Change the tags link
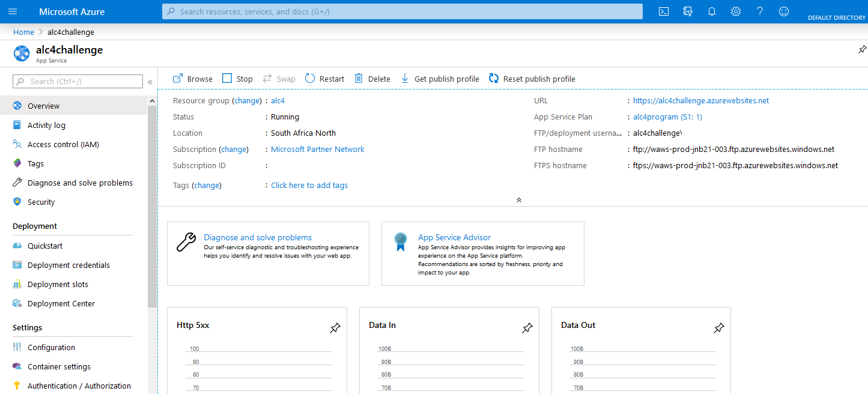Image resolution: width=868 pixels, height=394 pixels. (x=207, y=185)
